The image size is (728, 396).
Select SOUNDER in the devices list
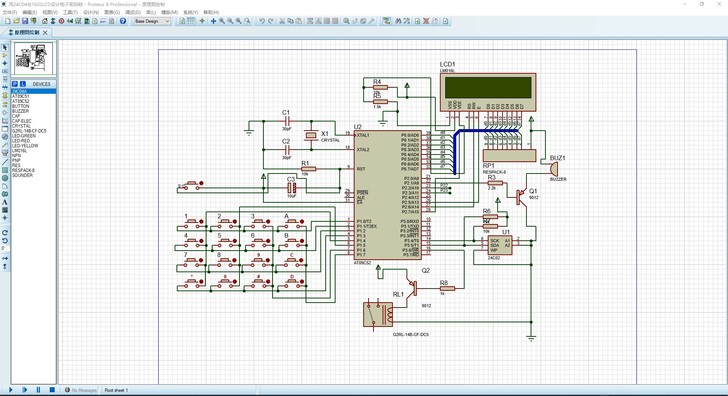pos(22,175)
